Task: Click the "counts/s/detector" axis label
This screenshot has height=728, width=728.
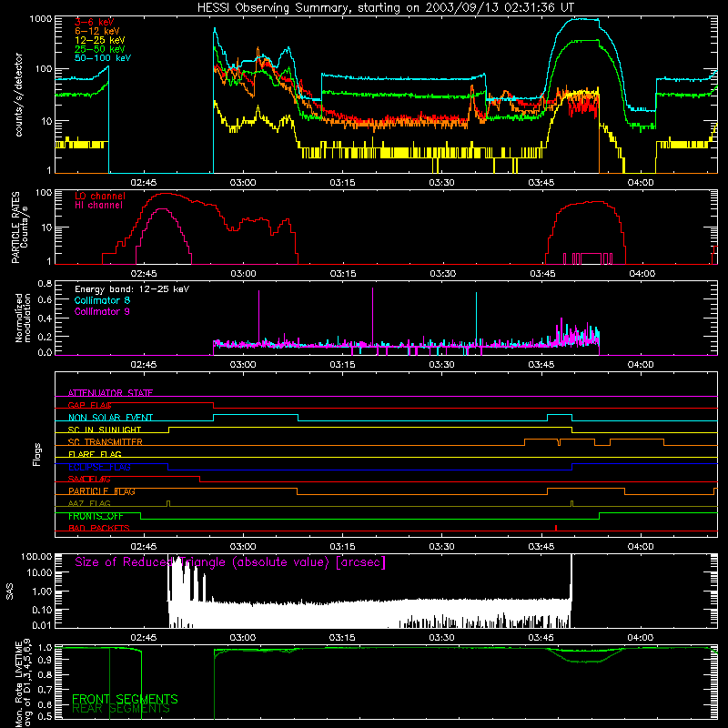Action: pyautogui.click(x=18, y=95)
